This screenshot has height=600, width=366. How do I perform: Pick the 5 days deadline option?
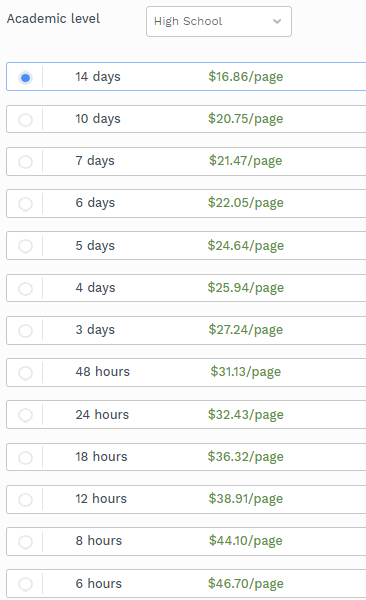pos(26,246)
